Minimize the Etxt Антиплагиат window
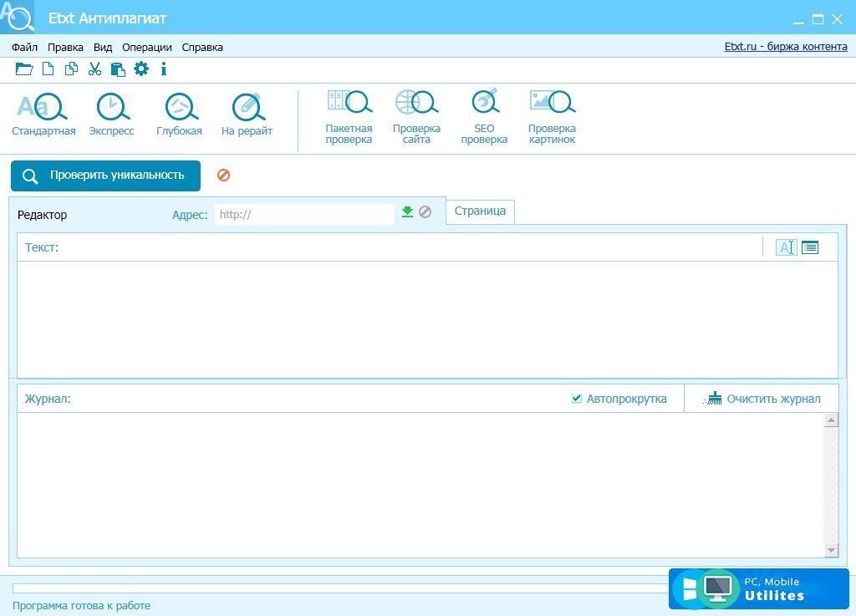This screenshot has width=856, height=616. (x=798, y=21)
